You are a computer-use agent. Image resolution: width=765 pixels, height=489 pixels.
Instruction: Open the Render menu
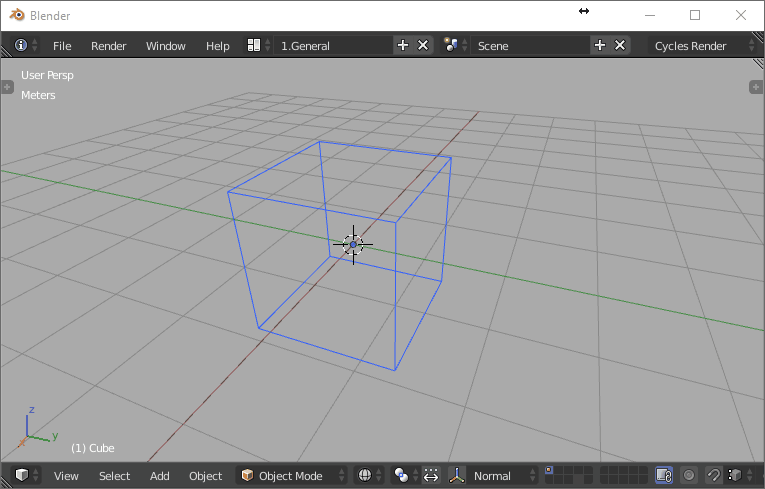coord(108,46)
